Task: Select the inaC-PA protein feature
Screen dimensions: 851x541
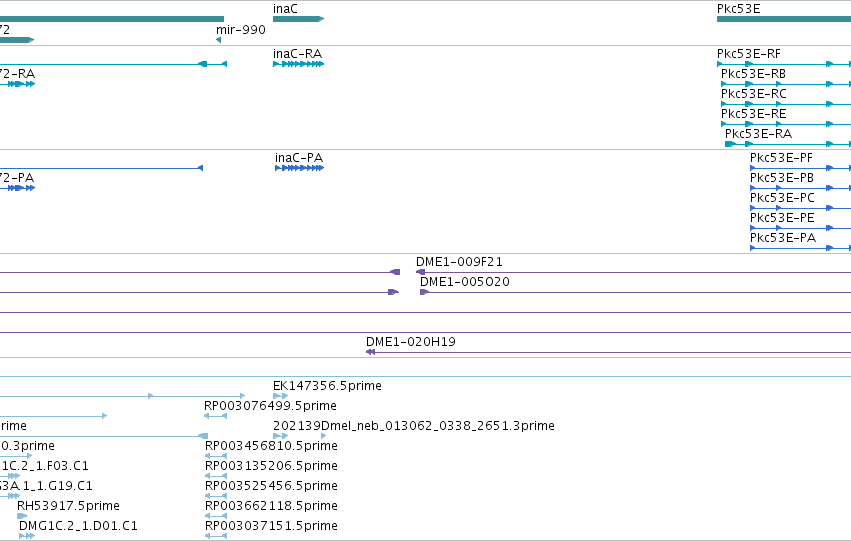Action: pos(300,168)
